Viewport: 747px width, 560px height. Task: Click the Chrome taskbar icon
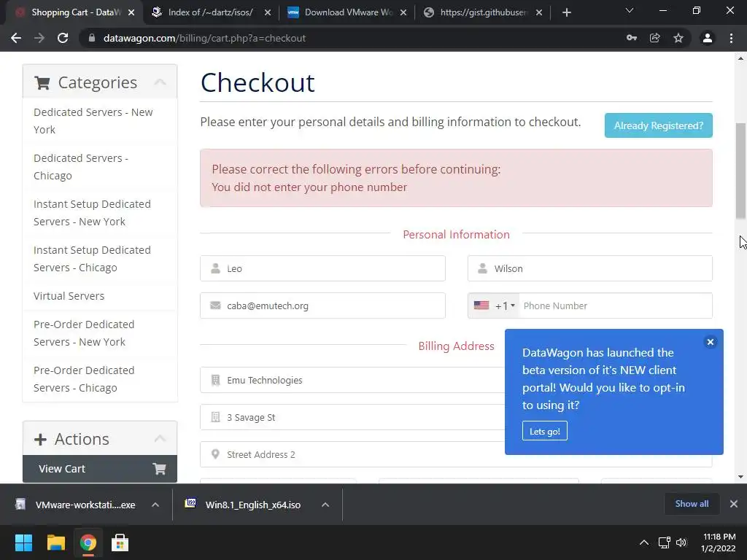88,542
